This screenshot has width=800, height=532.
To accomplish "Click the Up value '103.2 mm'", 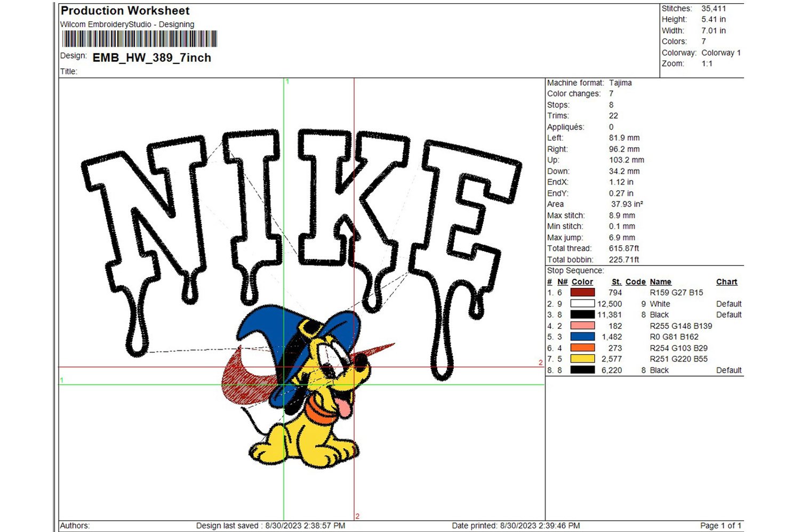I will (x=627, y=160).
